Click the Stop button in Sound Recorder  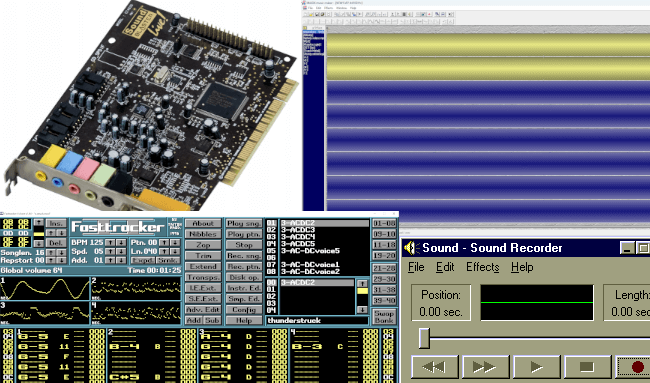pos(587,366)
